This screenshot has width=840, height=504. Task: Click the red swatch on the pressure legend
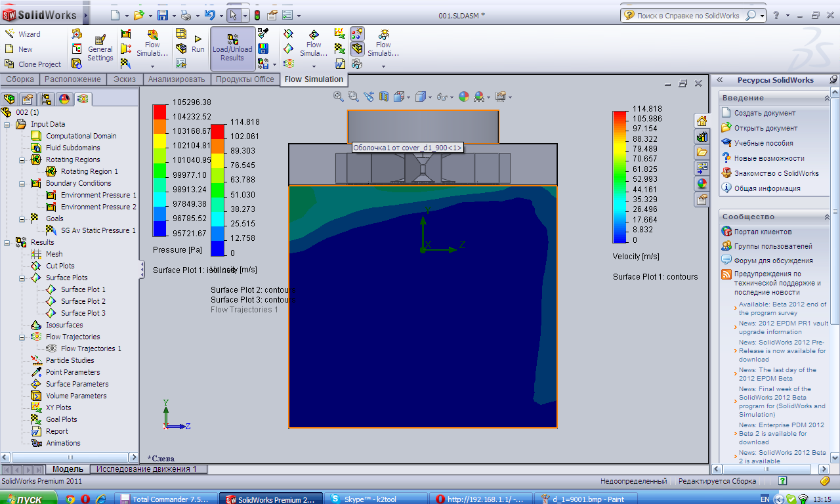(160, 113)
